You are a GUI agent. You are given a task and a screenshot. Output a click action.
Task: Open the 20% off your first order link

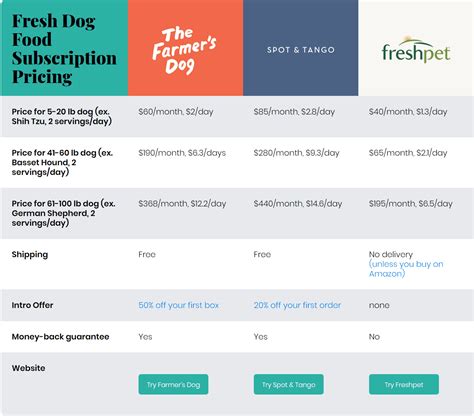click(x=297, y=305)
